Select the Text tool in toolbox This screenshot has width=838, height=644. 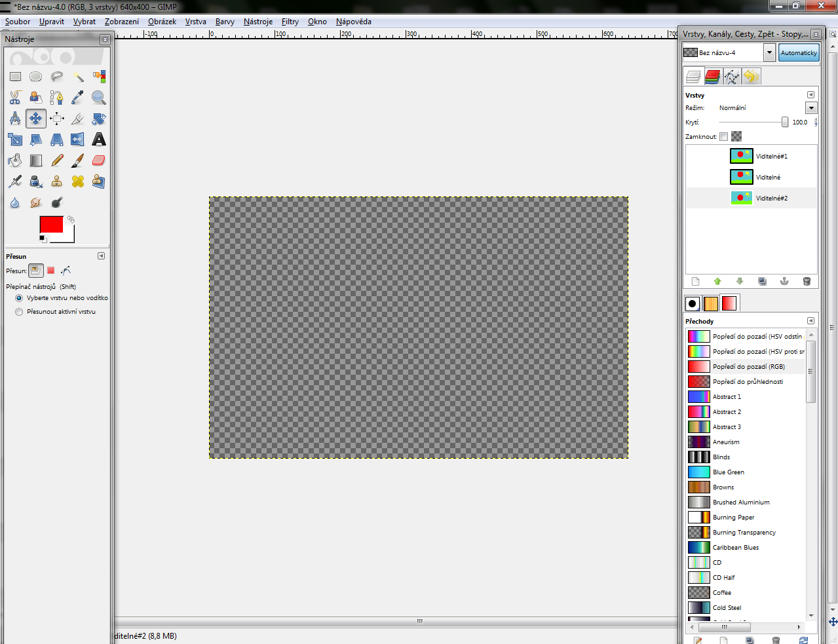click(x=99, y=140)
